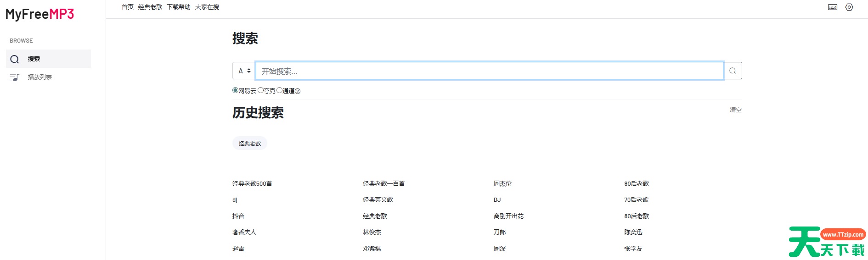868x260 pixels.
Task: Open the 经典老歌500首 popular search link
Action: (252, 184)
